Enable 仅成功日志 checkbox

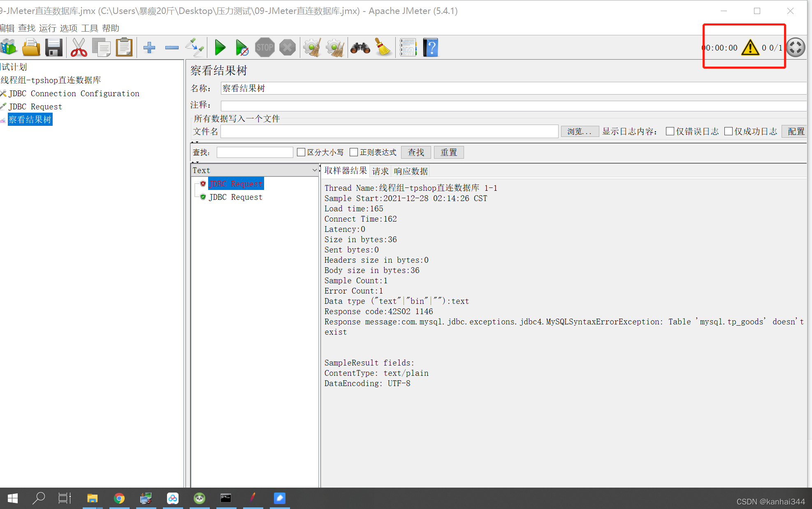click(x=728, y=131)
